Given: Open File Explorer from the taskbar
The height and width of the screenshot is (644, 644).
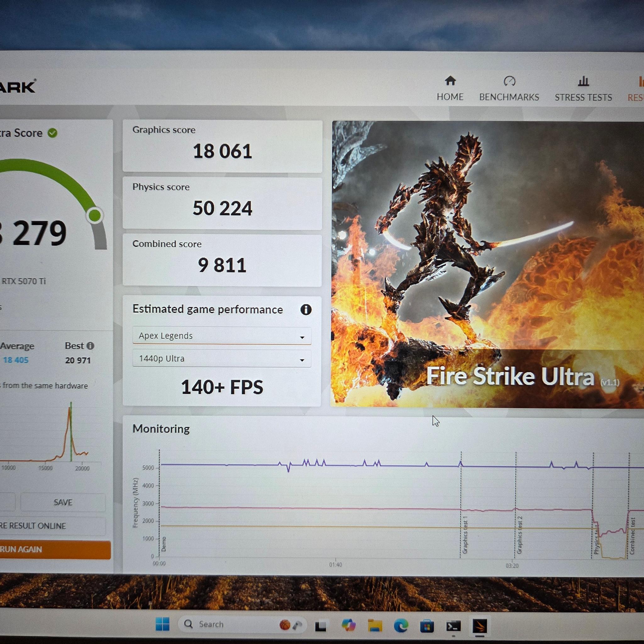Looking at the screenshot, I should [375, 625].
